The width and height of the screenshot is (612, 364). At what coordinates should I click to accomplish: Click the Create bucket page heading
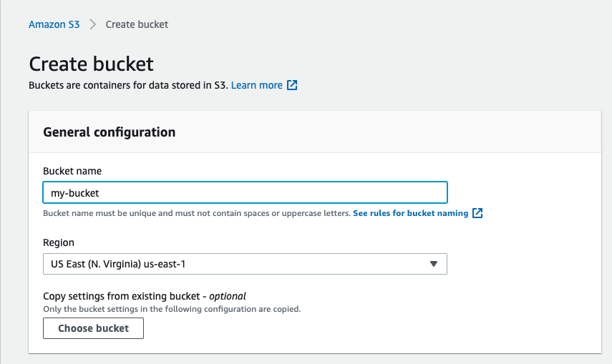pyautogui.click(x=91, y=64)
